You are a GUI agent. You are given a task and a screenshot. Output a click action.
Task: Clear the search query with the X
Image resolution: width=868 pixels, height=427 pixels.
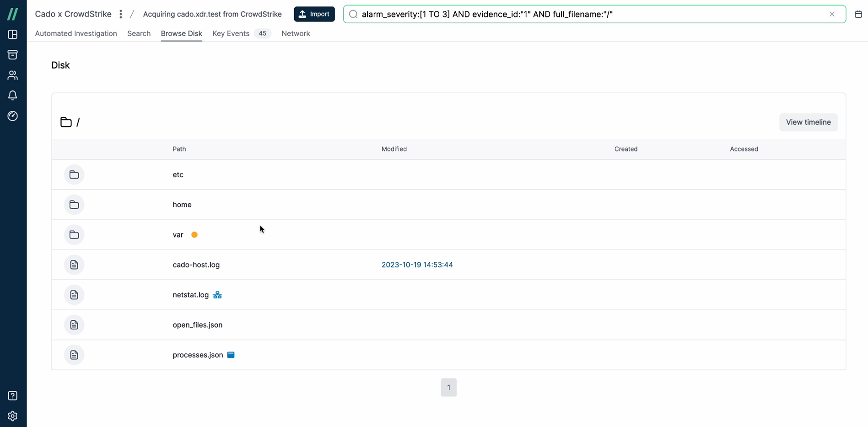point(832,14)
